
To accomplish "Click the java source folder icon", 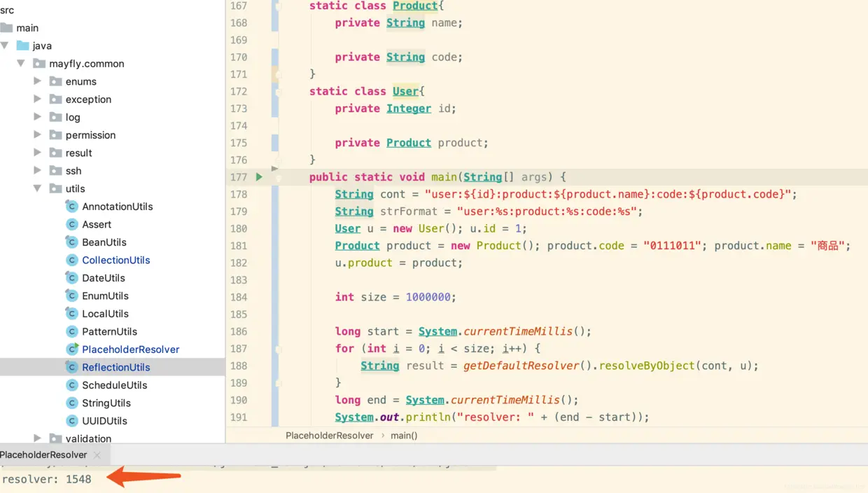I will click(22, 46).
